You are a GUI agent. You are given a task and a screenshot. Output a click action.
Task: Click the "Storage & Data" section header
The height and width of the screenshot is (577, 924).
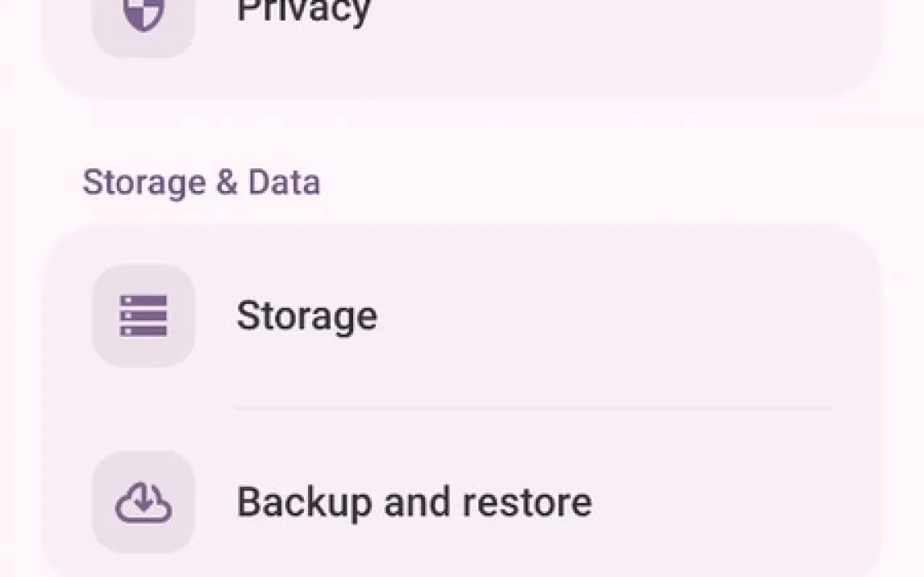click(x=202, y=183)
